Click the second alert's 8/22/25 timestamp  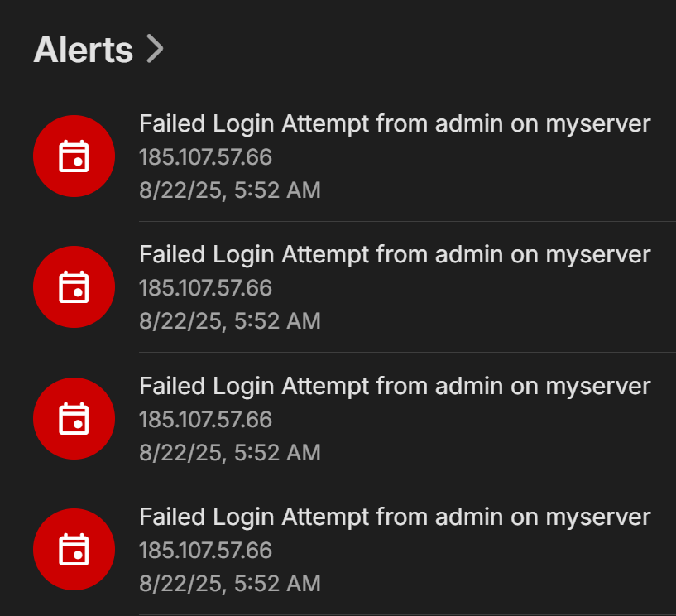182,321
